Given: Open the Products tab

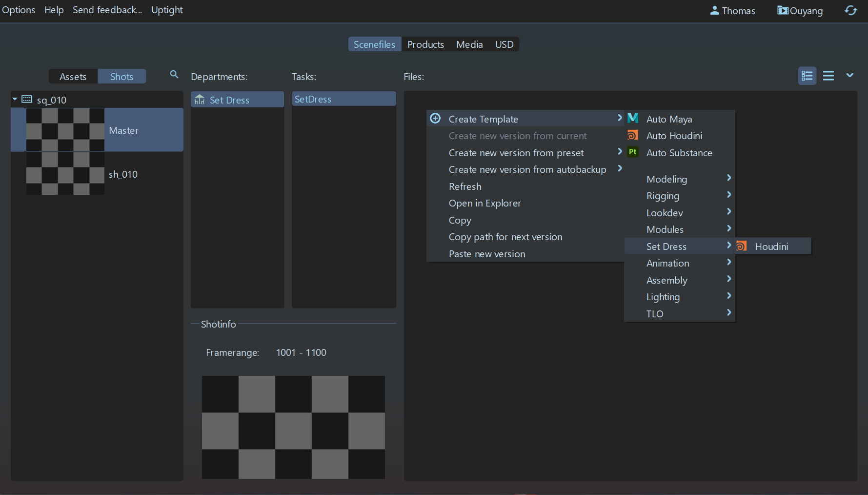Looking at the screenshot, I should [x=425, y=44].
